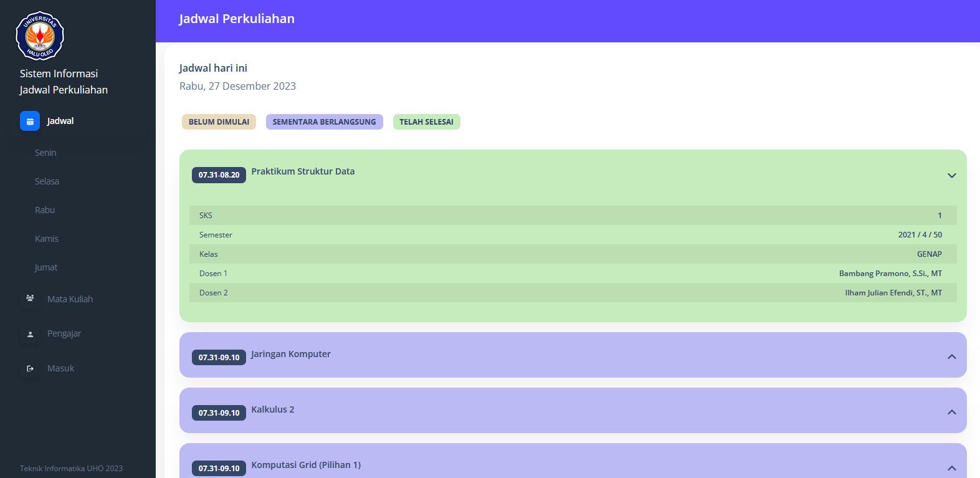Viewport: 980px width, 478px height.
Task: Click the Mata Kuliah group icon
Action: 30,299
